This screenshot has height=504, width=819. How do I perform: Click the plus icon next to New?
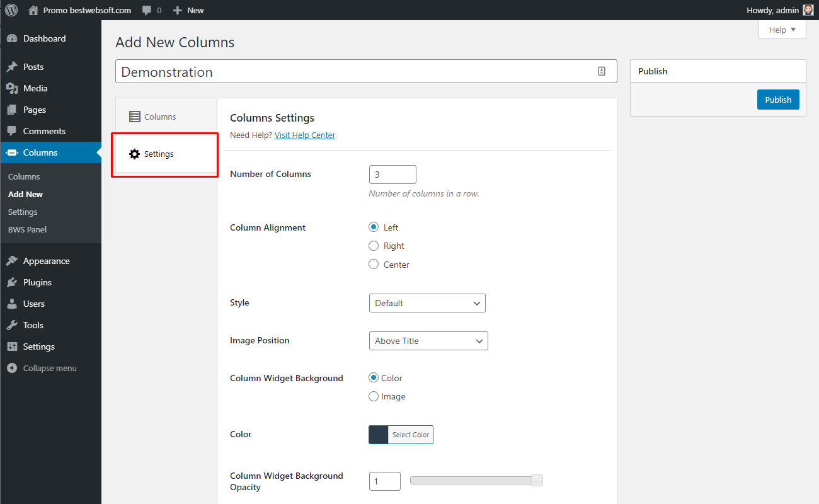click(178, 11)
